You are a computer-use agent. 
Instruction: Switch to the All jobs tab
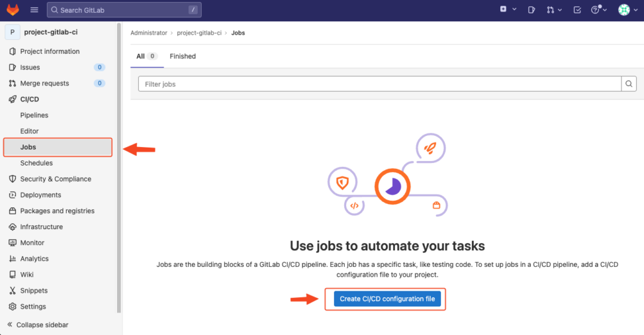147,56
